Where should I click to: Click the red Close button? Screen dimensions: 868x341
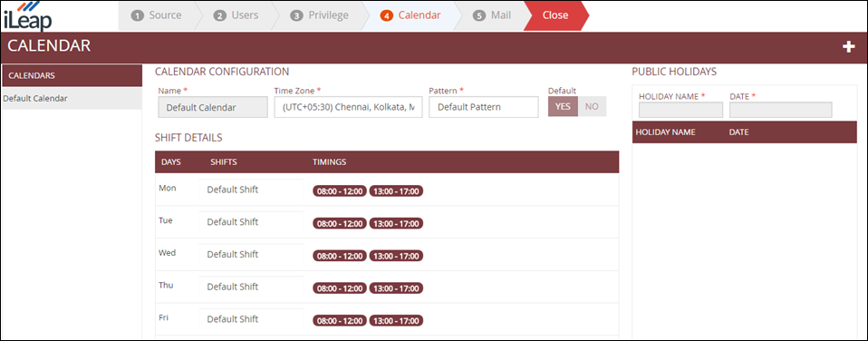tap(555, 15)
